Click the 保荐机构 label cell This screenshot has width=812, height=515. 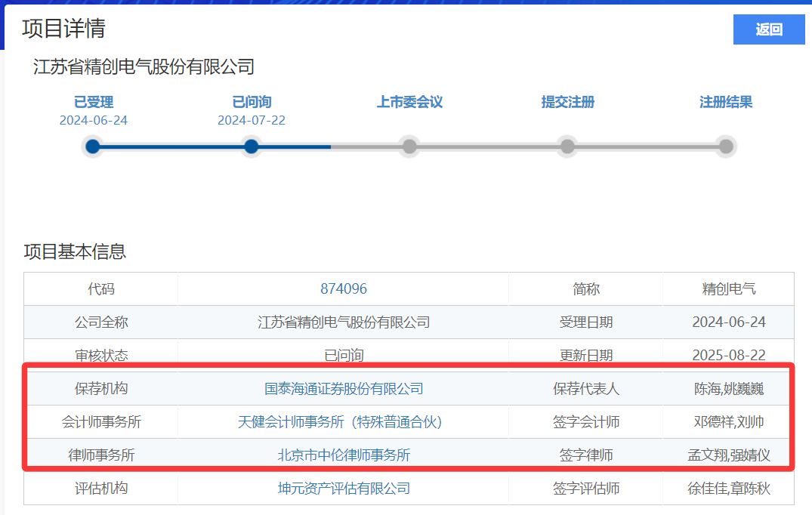pyautogui.click(x=101, y=389)
